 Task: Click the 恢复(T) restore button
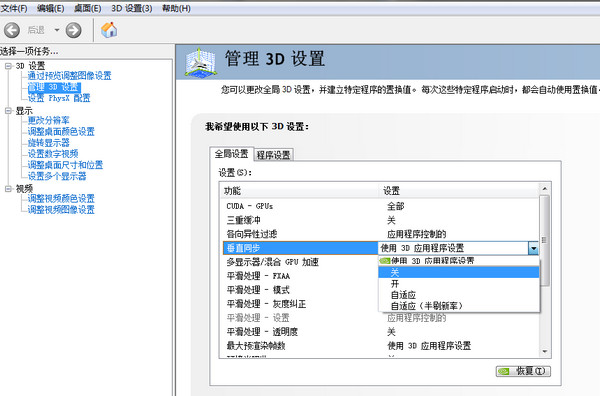pyautogui.click(x=523, y=371)
